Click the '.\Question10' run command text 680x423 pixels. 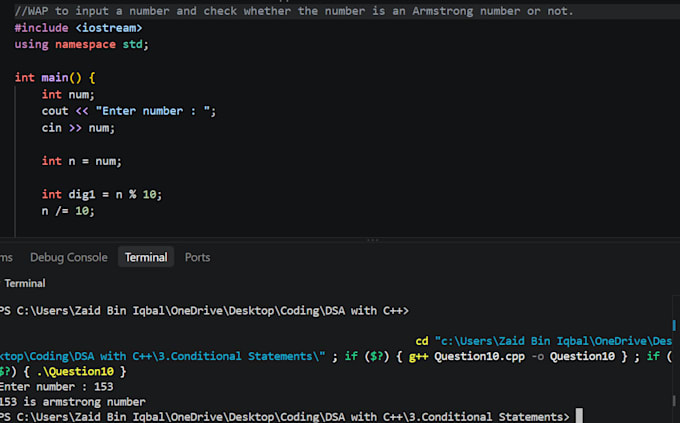coord(76,371)
